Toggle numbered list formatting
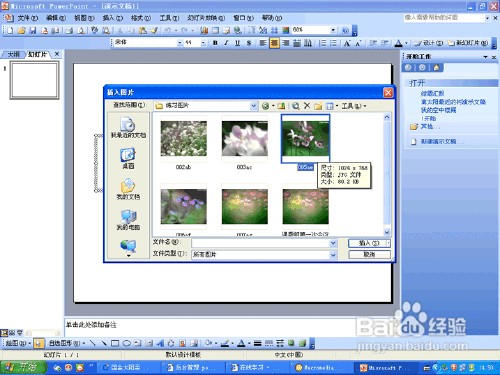 point(322,43)
